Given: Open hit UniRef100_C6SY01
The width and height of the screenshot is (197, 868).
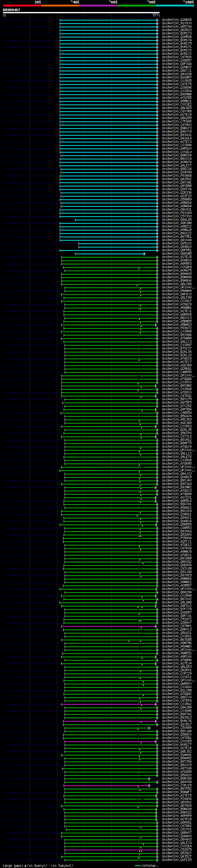Looking at the screenshot, I should pos(177,830).
